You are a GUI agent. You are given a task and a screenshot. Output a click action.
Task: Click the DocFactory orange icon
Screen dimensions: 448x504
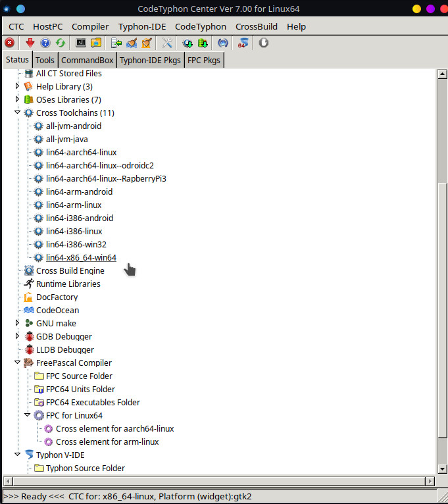28,297
